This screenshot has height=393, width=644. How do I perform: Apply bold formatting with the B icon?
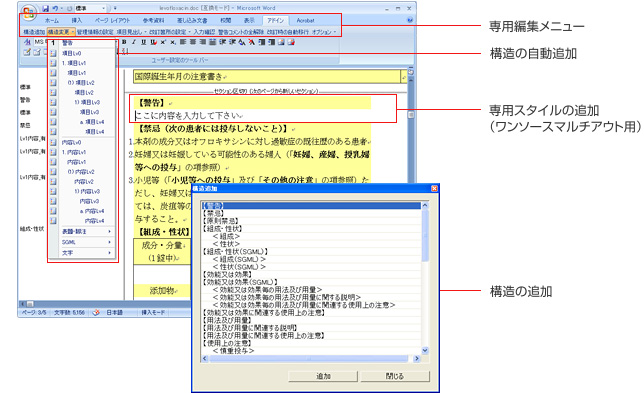click(x=124, y=42)
